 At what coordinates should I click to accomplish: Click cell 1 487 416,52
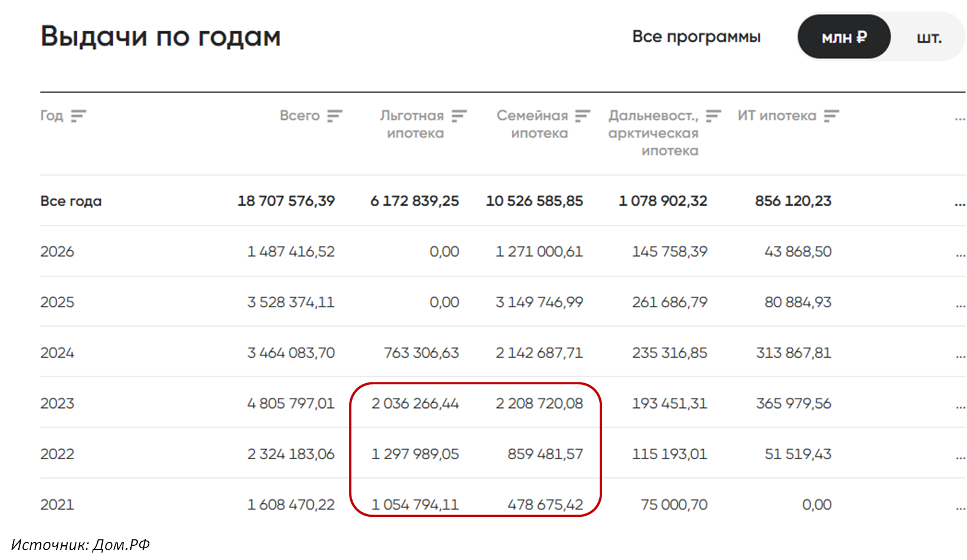pos(291,252)
